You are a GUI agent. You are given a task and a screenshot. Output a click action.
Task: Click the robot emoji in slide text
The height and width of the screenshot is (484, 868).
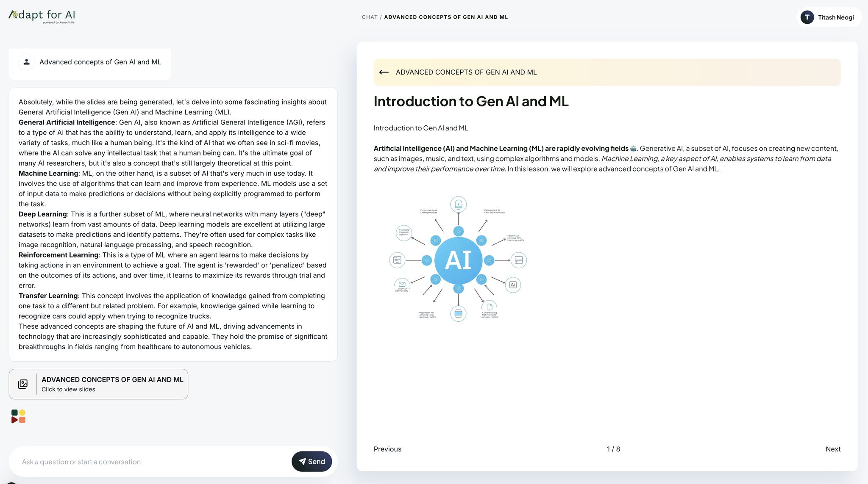(x=633, y=149)
